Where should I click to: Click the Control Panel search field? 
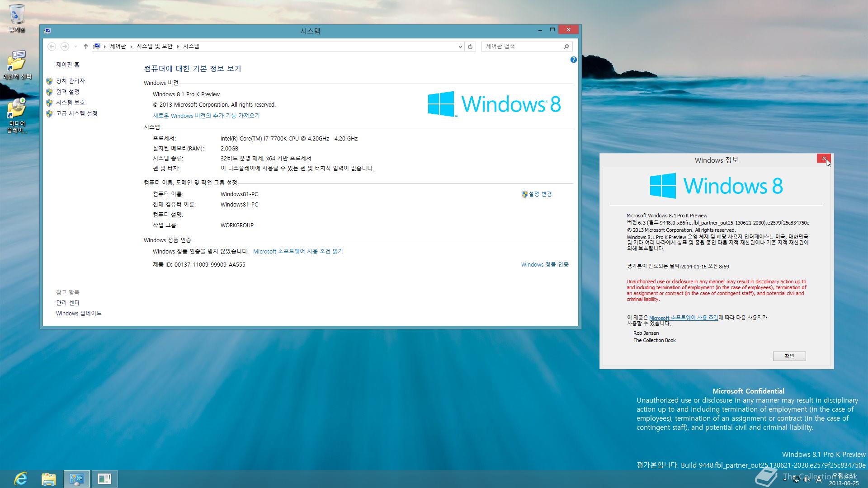click(522, 46)
